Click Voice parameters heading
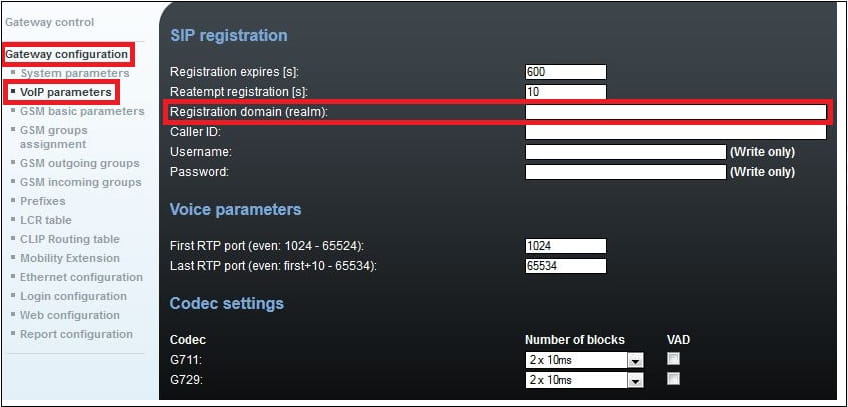 [x=235, y=210]
